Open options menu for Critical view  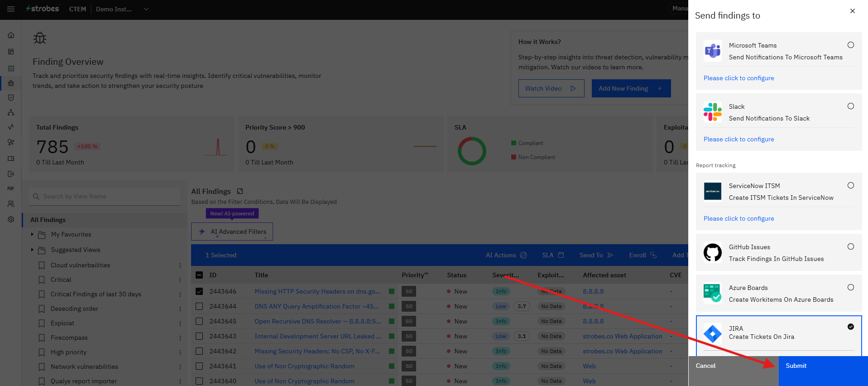pyautogui.click(x=180, y=280)
